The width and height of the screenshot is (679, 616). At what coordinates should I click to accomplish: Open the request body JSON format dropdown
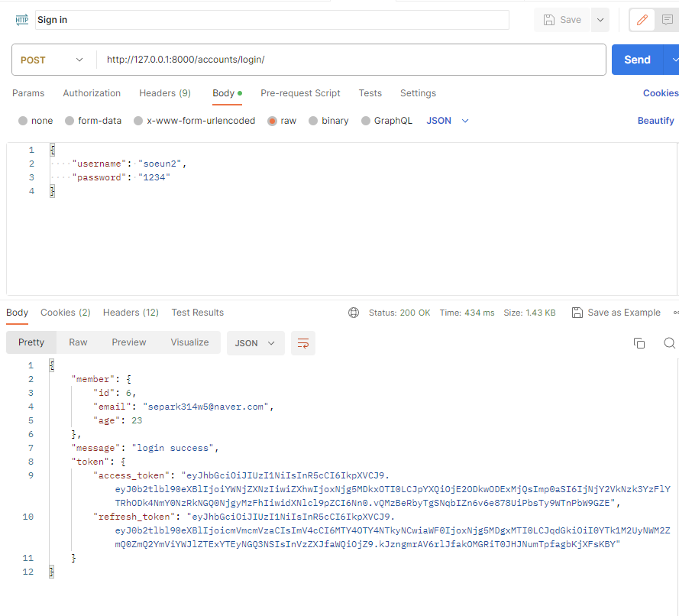448,121
